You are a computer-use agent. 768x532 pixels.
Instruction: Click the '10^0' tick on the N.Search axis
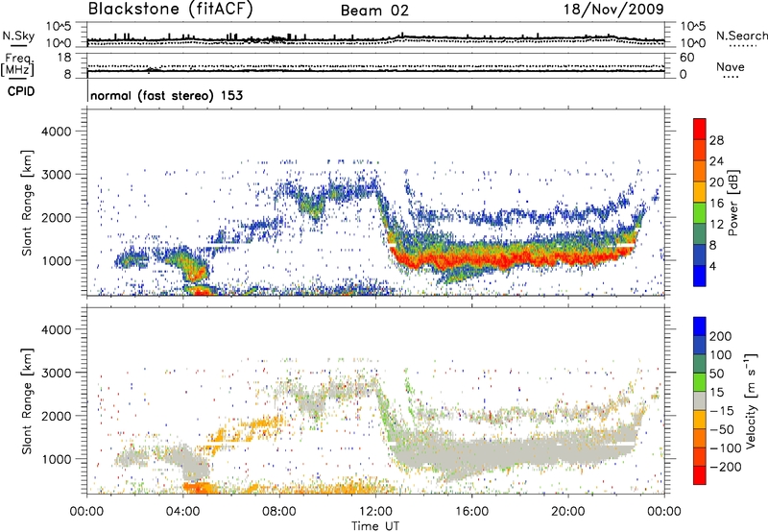coord(692,43)
